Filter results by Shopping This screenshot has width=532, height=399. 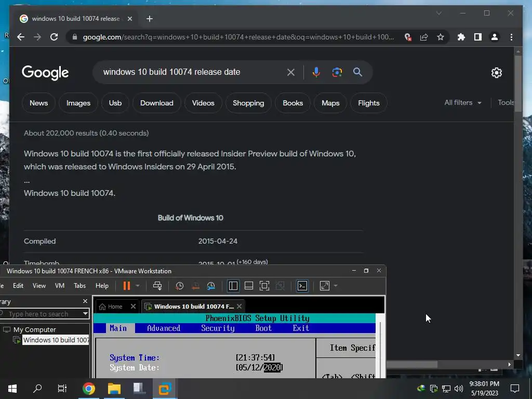tap(248, 103)
